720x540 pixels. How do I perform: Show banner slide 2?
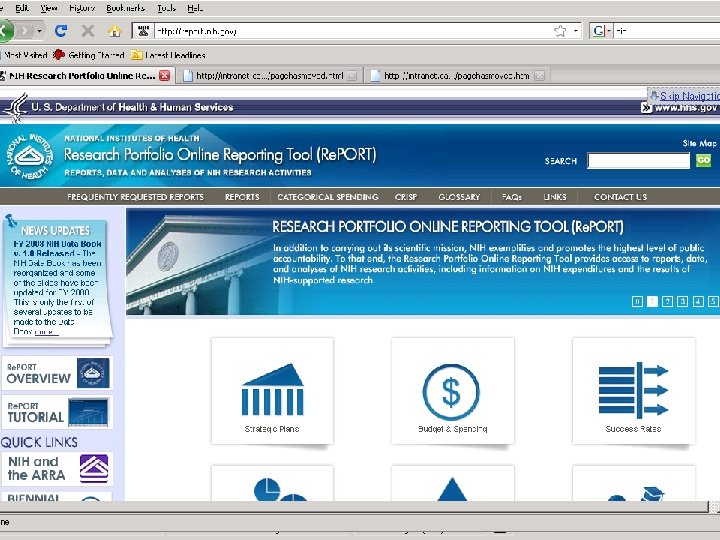(668, 301)
